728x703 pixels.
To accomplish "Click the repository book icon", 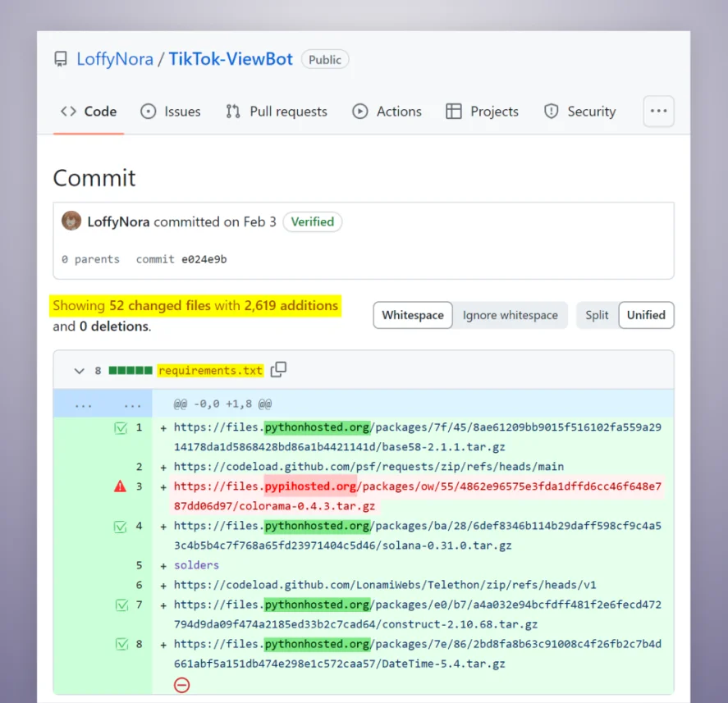I will point(61,59).
